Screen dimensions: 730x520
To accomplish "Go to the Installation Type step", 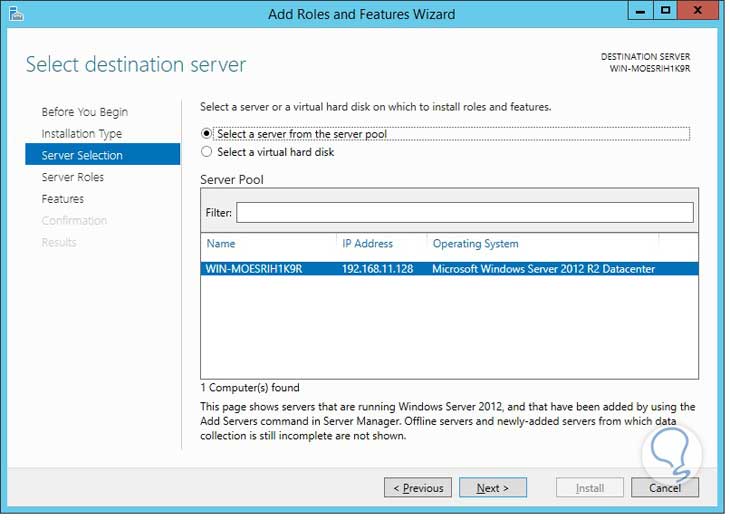I will (81, 134).
